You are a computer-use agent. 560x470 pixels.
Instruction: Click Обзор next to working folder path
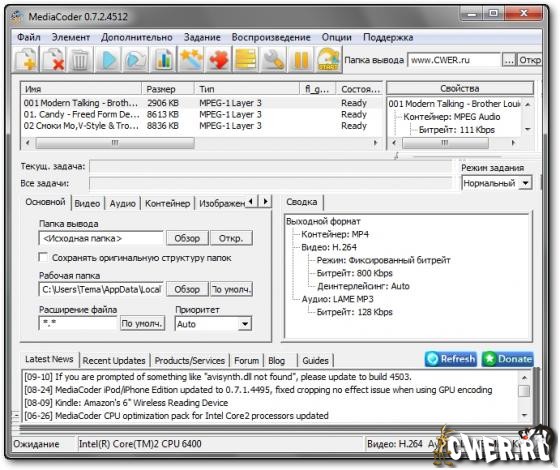coord(187,289)
